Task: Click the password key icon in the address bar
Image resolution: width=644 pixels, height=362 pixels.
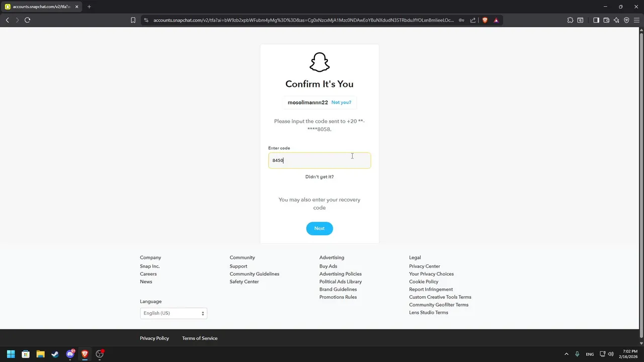Action: 461,20
